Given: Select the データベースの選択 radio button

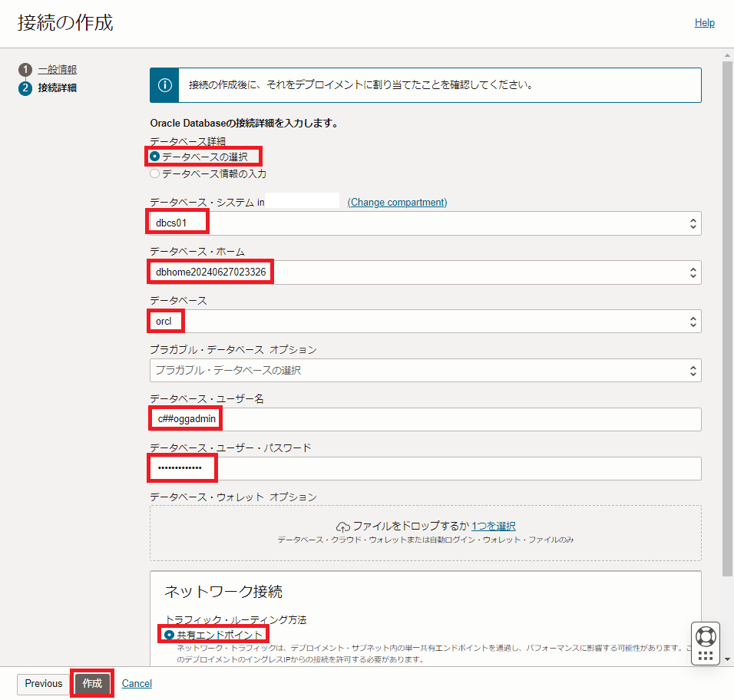Looking at the screenshot, I should (155, 157).
